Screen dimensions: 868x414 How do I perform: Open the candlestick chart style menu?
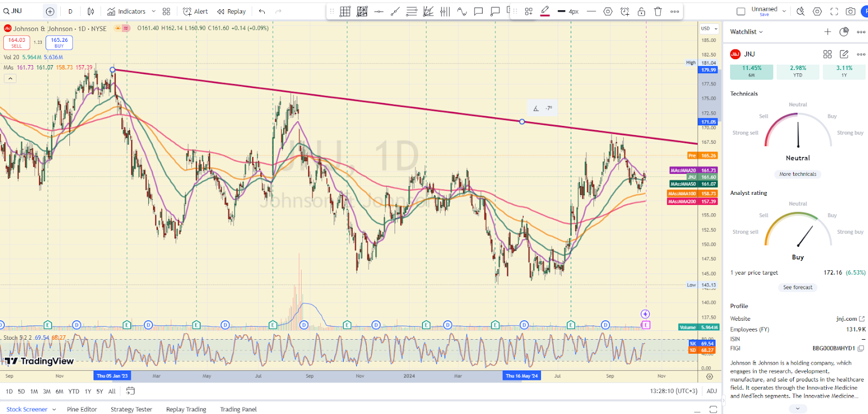[x=91, y=11]
